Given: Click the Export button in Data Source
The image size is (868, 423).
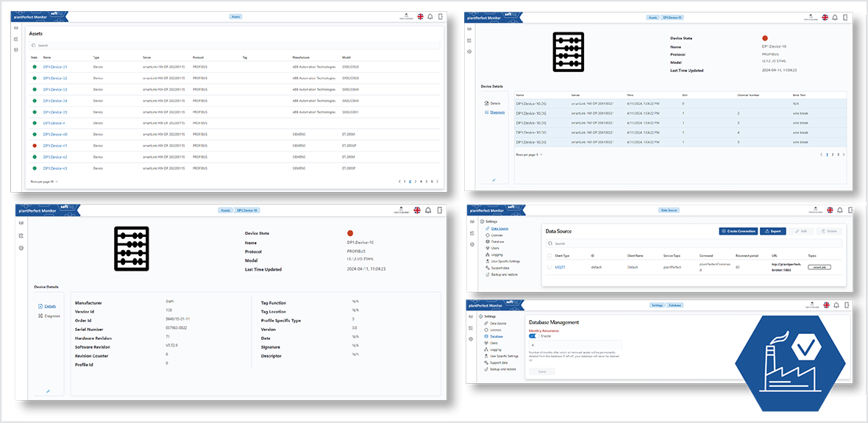Looking at the screenshot, I should (x=772, y=231).
